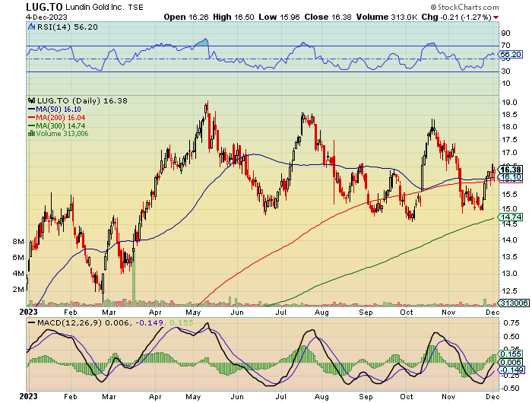532x403 pixels.
Task: Click the 0.75 MACD axis label
Action: (511, 322)
